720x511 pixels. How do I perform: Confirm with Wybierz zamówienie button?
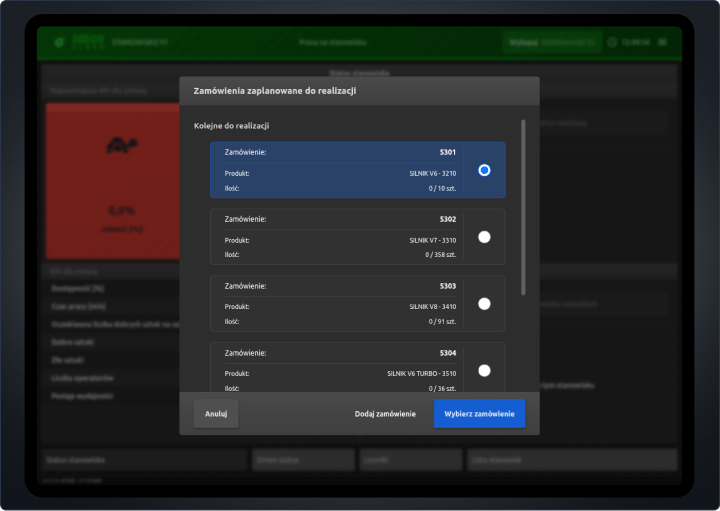point(479,414)
